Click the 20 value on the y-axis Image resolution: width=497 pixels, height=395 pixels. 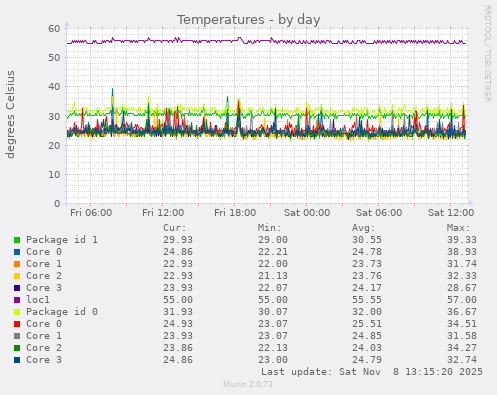[54, 145]
